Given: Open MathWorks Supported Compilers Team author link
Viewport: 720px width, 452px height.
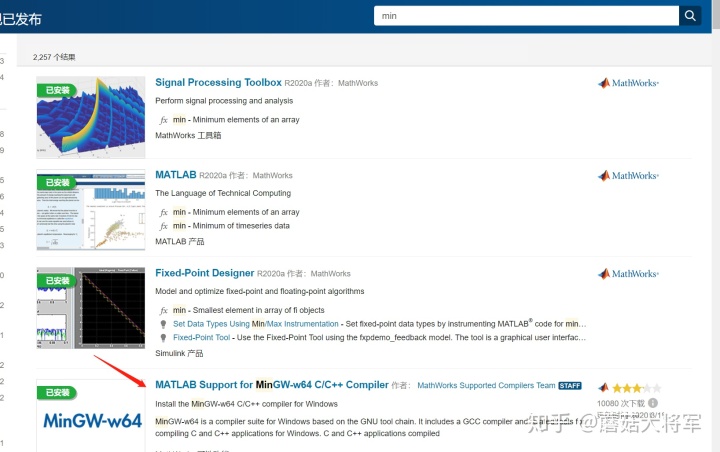Looking at the screenshot, I should tap(486, 385).
